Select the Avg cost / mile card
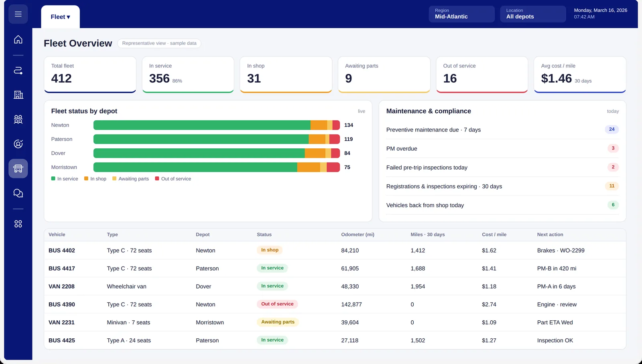The height and width of the screenshot is (364, 642). 580,75
